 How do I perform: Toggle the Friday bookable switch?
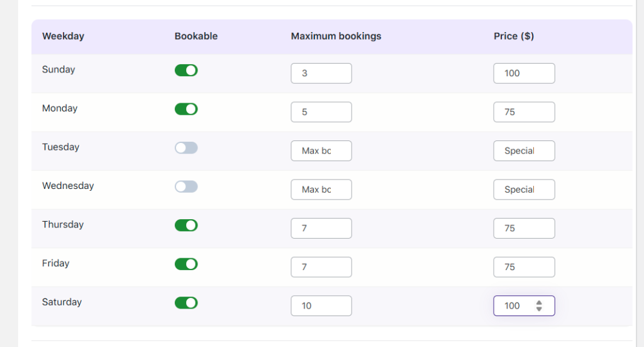point(186,264)
